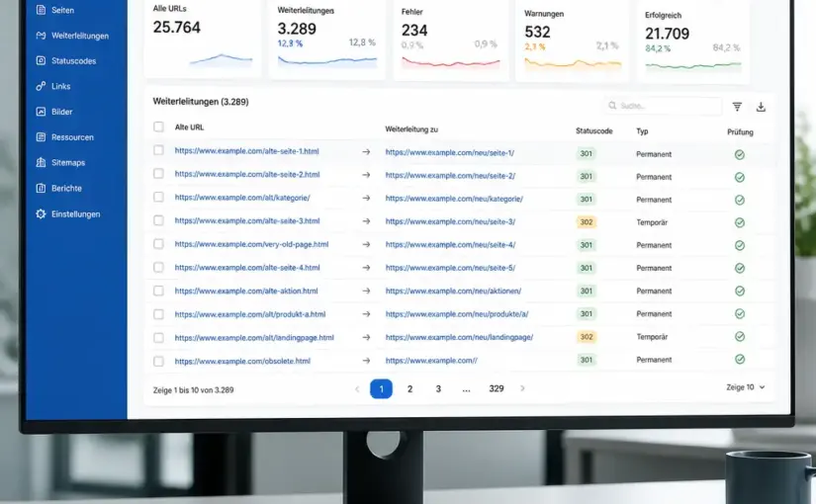The image size is (816, 504).
Task: Click arrow icon in alte-seite-1.html row
Action: (366, 152)
